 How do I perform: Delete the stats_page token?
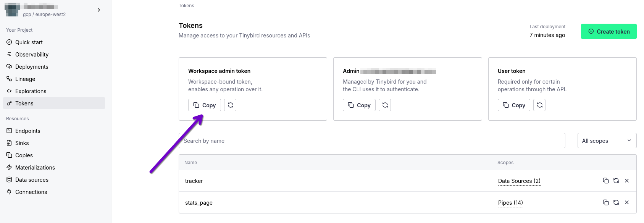627,202
